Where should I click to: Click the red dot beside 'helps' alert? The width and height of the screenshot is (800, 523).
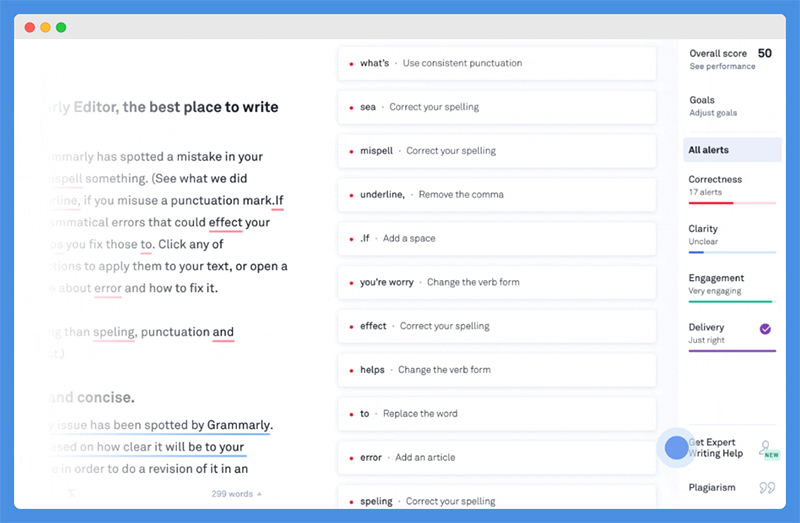coord(351,370)
